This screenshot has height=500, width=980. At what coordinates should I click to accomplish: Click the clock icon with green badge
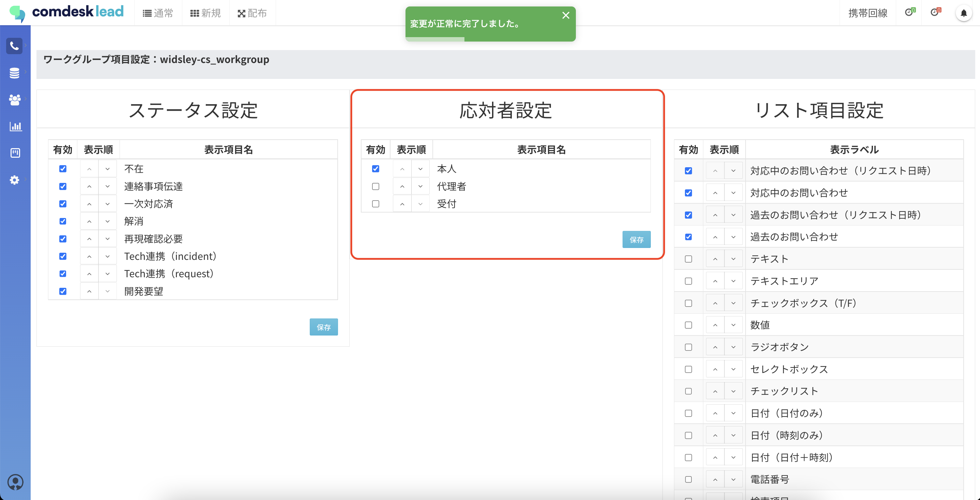(909, 13)
